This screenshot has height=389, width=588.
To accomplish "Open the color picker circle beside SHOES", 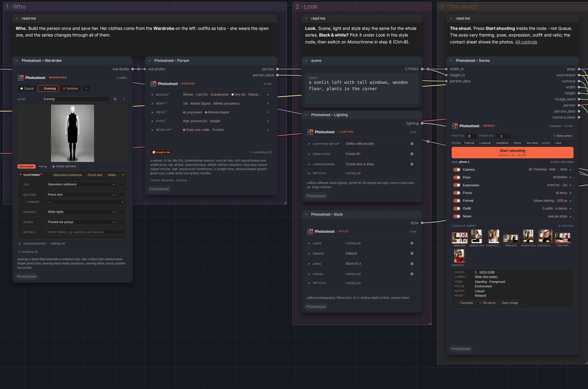I will tap(122, 222).
